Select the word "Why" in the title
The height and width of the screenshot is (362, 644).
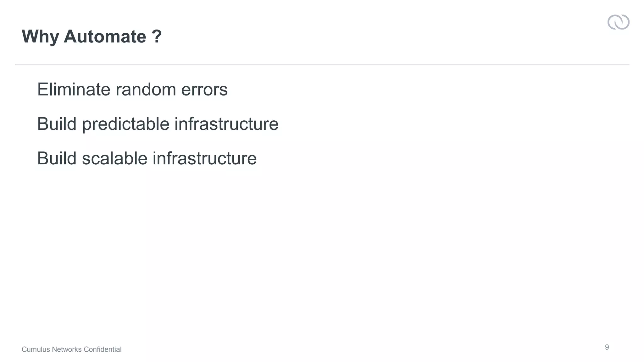40,36
